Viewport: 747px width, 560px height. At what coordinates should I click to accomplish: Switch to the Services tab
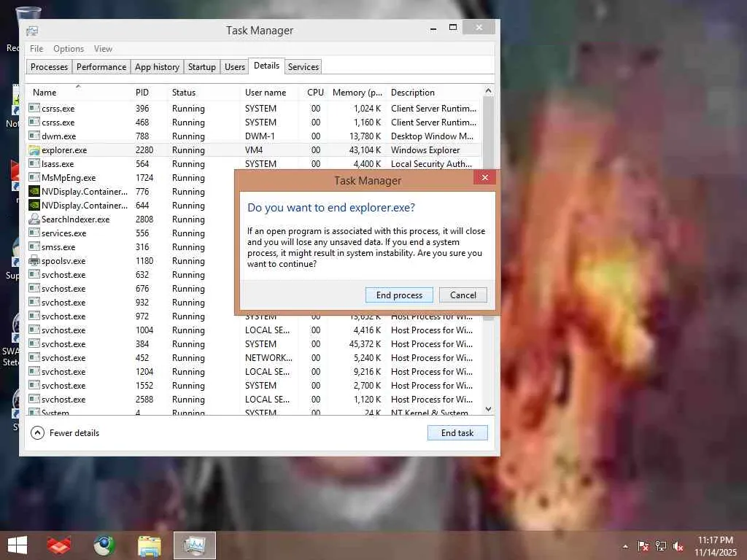(x=303, y=67)
